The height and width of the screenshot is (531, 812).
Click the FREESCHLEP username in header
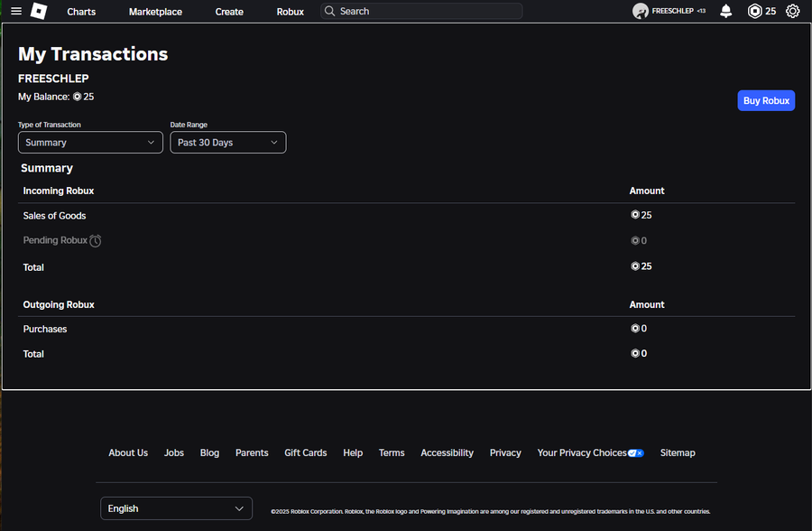(x=672, y=11)
